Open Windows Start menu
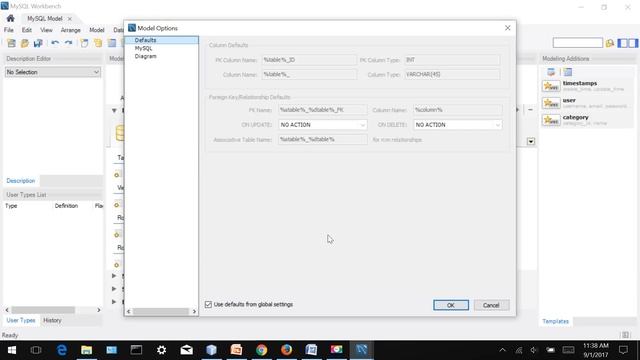The image size is (640, 360). pos(11,350)
